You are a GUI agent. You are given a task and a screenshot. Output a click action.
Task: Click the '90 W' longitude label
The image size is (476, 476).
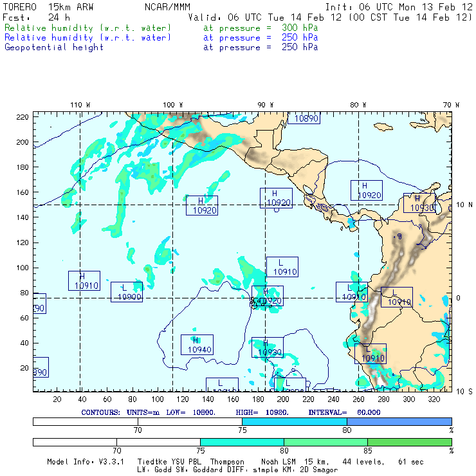(x=265, y=105)
